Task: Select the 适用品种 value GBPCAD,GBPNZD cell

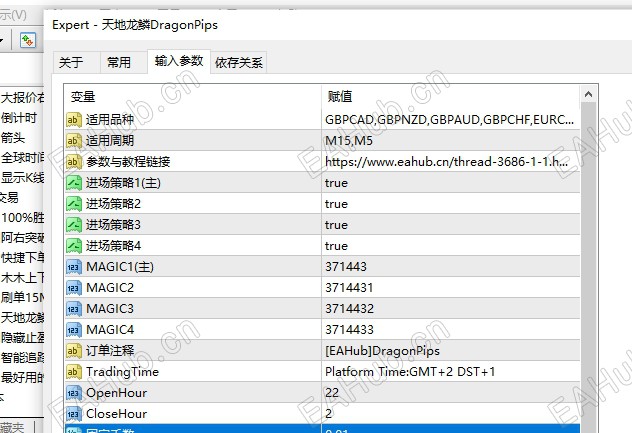Action: [x=451, y=120]
